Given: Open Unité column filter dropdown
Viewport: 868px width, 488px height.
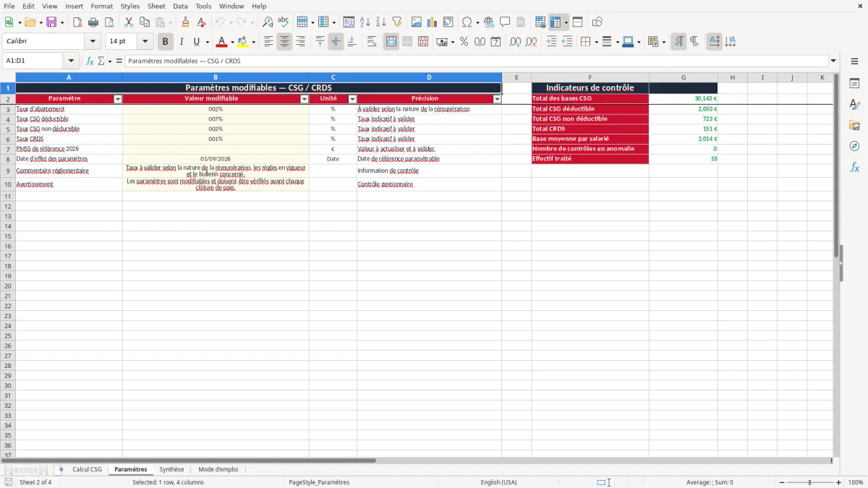Looking at the screenshot, I should (352, 99).
